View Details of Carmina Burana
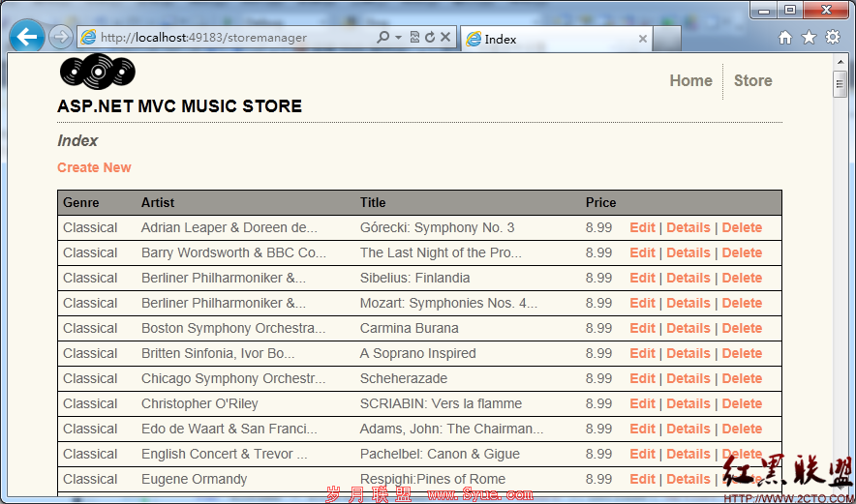856x504 pixels. (688, 328)
